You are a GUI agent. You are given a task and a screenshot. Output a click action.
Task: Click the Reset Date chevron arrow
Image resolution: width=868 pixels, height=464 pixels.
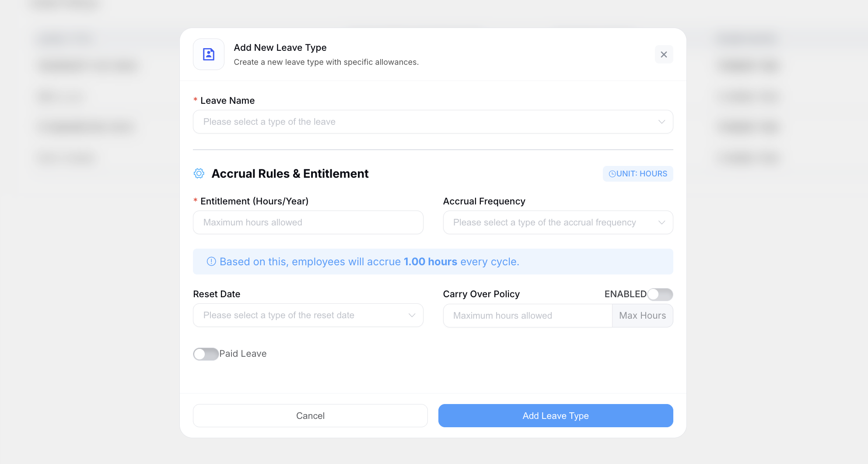click(412, 315)
